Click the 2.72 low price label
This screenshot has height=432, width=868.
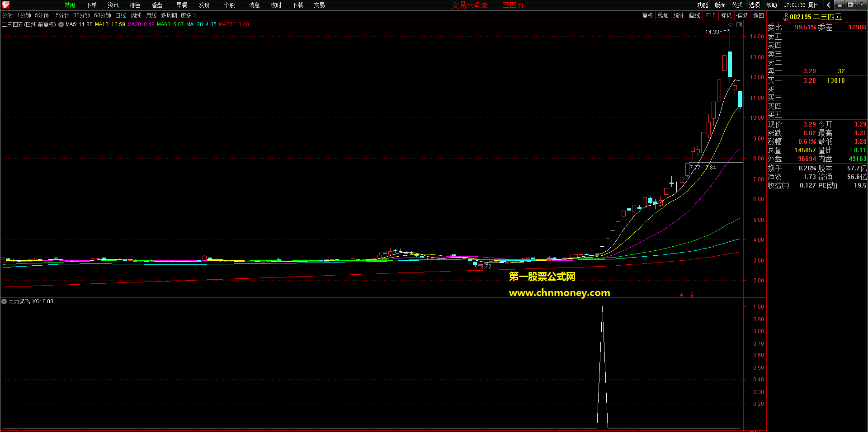[486, 267]
